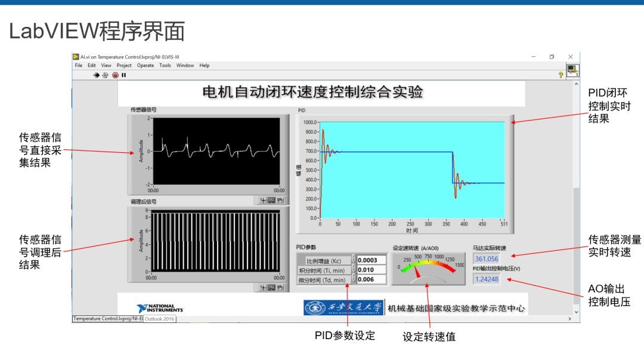Open the View menu
This screenshot has width=644, height=363.
point(106,65)
